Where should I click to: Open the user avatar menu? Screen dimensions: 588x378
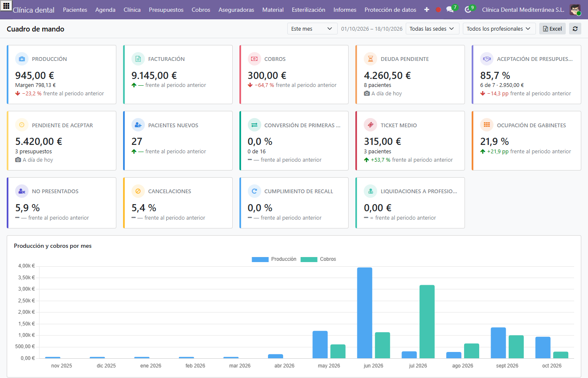[575, 10]
